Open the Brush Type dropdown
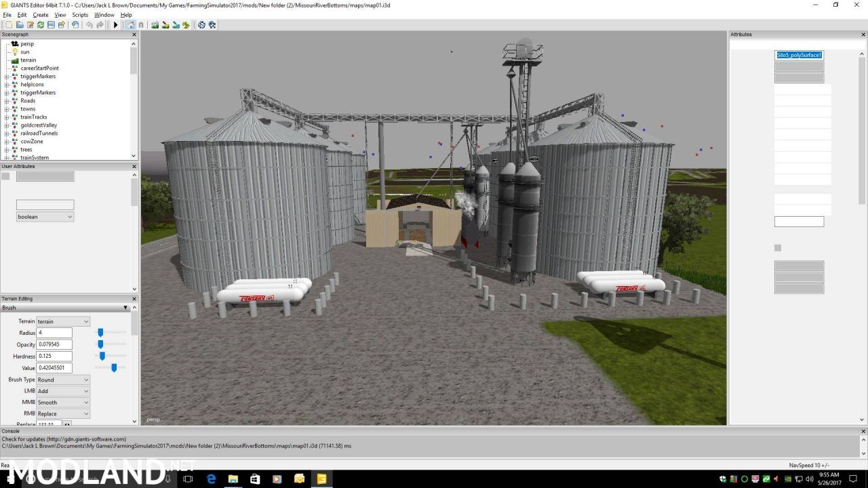Viewport: 868px width, 488px height. 62,380
